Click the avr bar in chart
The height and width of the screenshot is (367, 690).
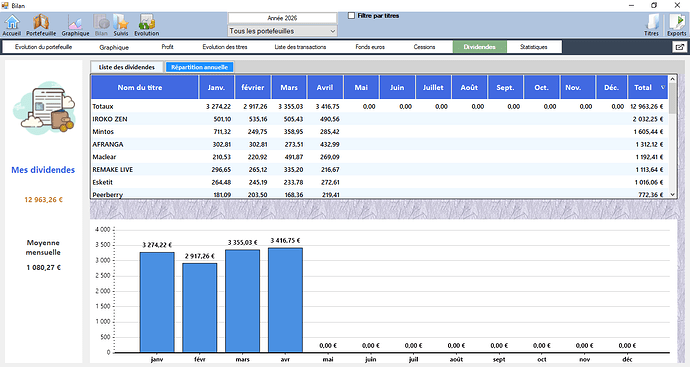pyautogui.click(x=285, y=300)
